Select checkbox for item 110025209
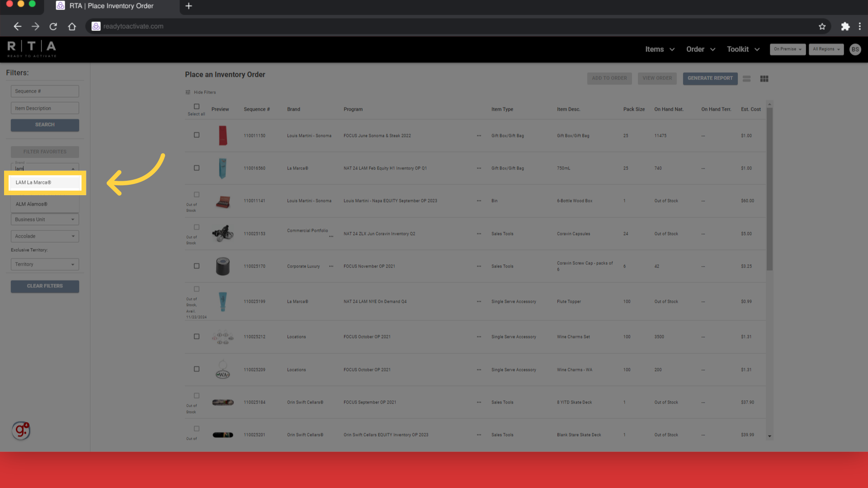The height and width of the screenshot is (488, 868). click(197, 369)
